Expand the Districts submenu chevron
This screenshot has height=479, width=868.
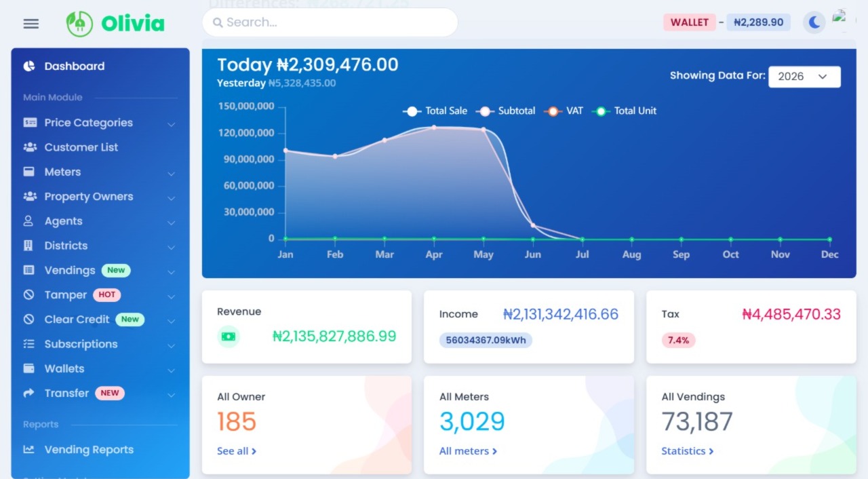(171, 247)
